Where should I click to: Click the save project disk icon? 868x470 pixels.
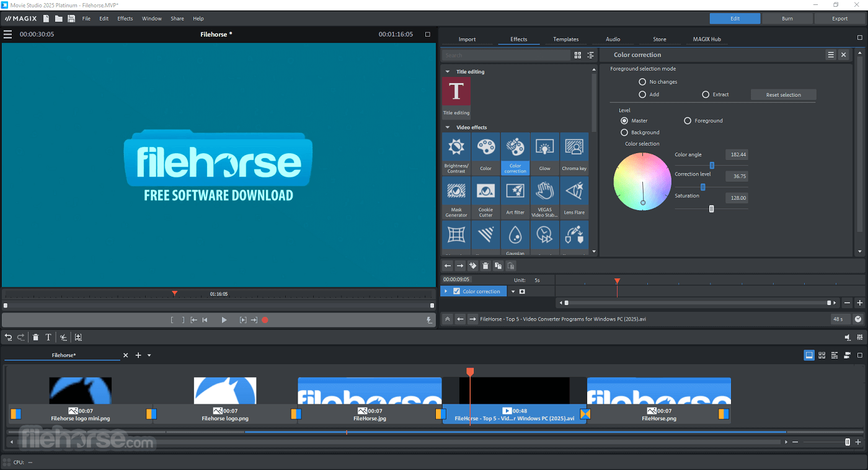coord(71,19)
